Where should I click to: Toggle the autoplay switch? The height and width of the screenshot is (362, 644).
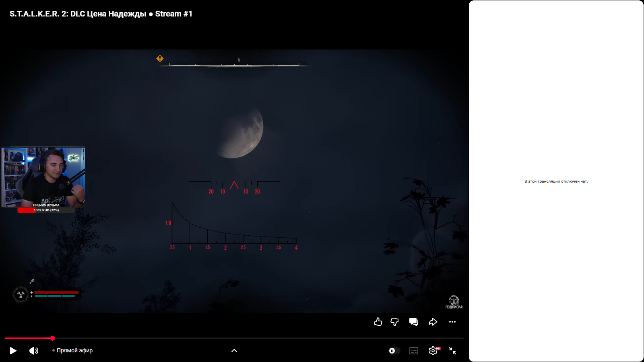pyautogui.click(x=394, y=351)
